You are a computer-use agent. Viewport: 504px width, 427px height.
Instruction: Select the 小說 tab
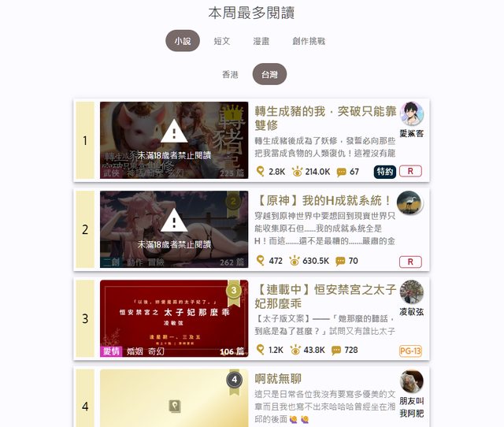coord(183,41)
